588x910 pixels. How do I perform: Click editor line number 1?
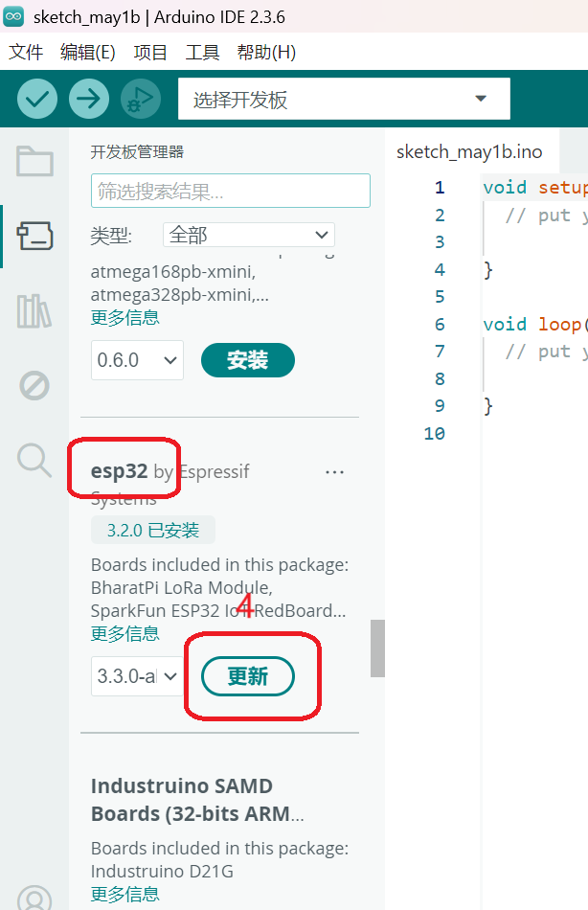click(440, 188)
